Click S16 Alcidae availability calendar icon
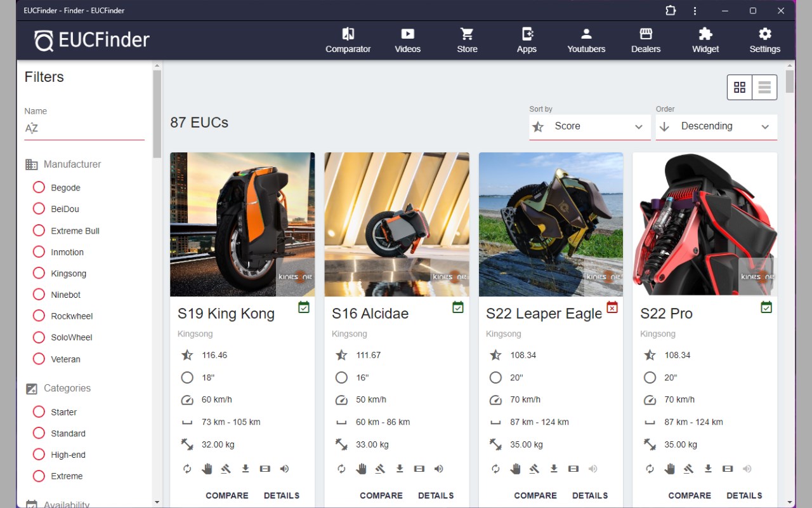The image size is (812, 508). click(458, 307)
